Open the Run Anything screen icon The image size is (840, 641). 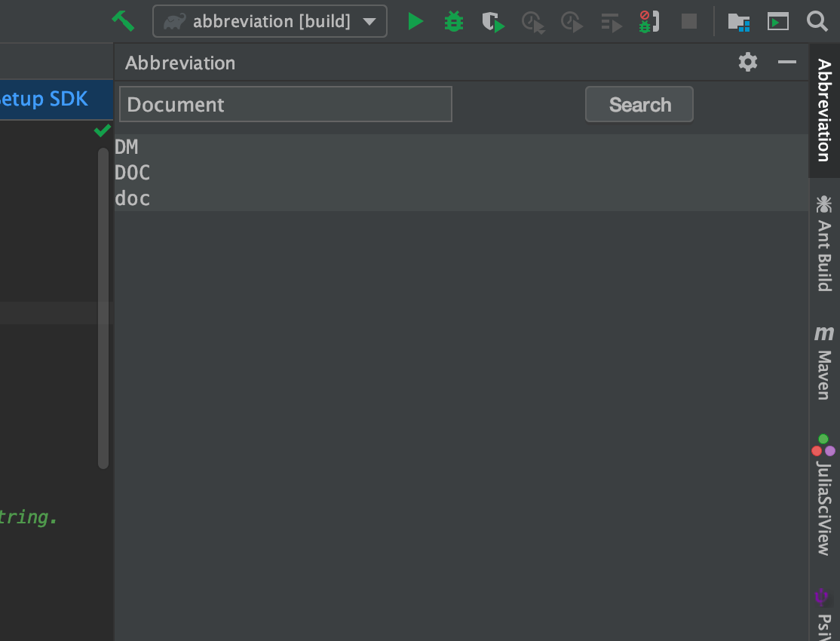coord(777,22)
